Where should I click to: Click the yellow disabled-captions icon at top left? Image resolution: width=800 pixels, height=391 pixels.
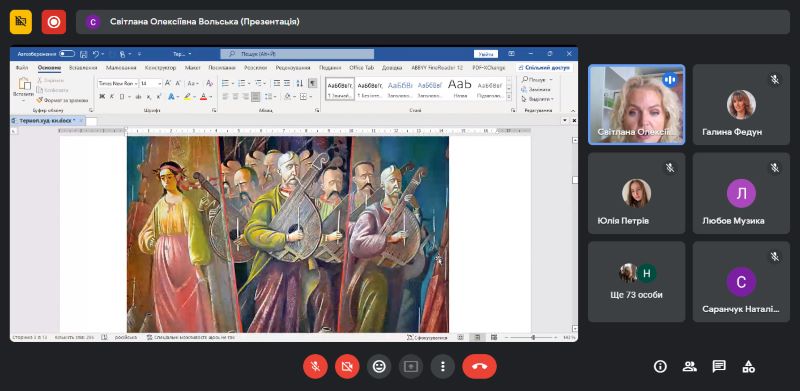21,22
